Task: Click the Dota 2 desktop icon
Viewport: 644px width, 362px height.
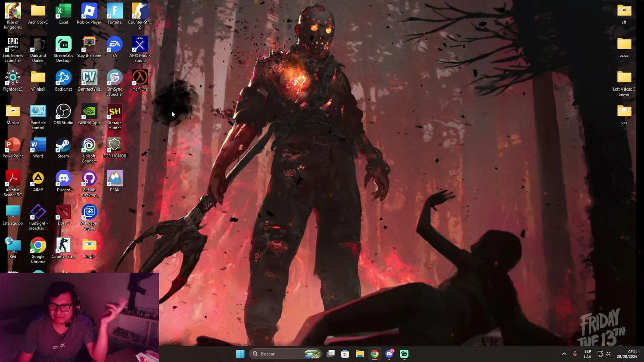Action: tap(63, 215)
